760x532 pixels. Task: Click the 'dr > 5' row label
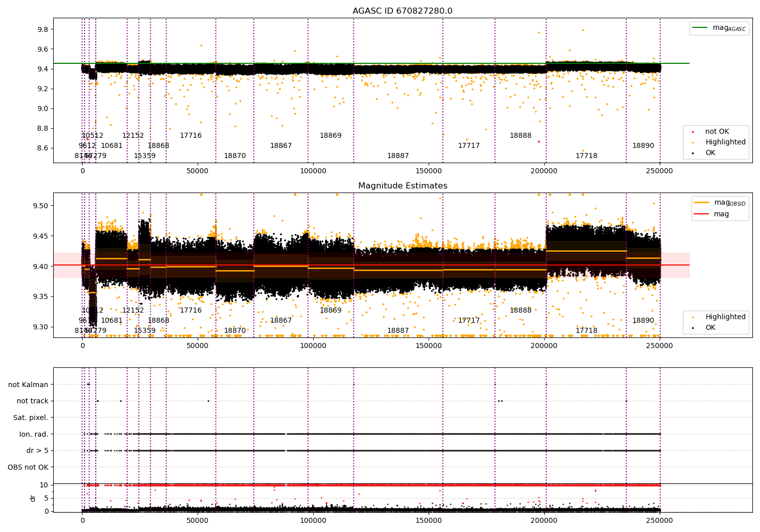tap(37, 451)
